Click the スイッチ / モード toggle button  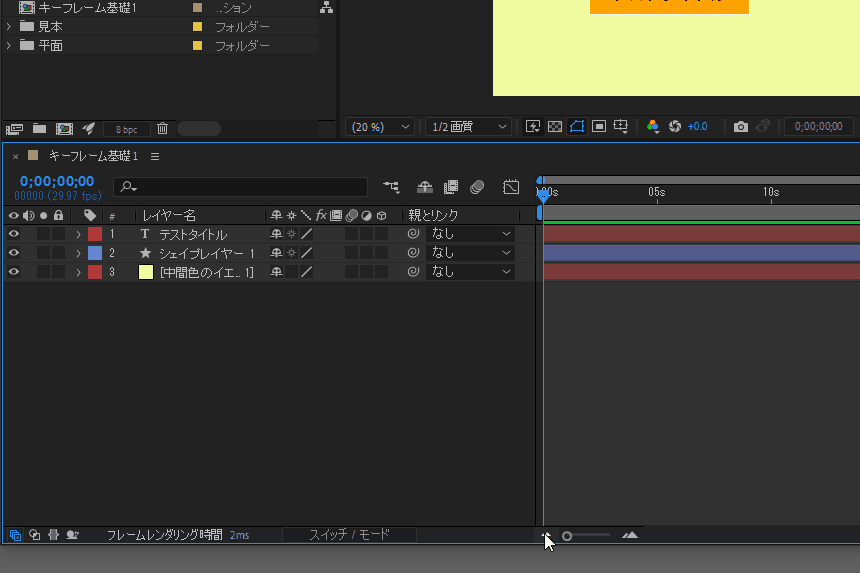tap(349, 535)
